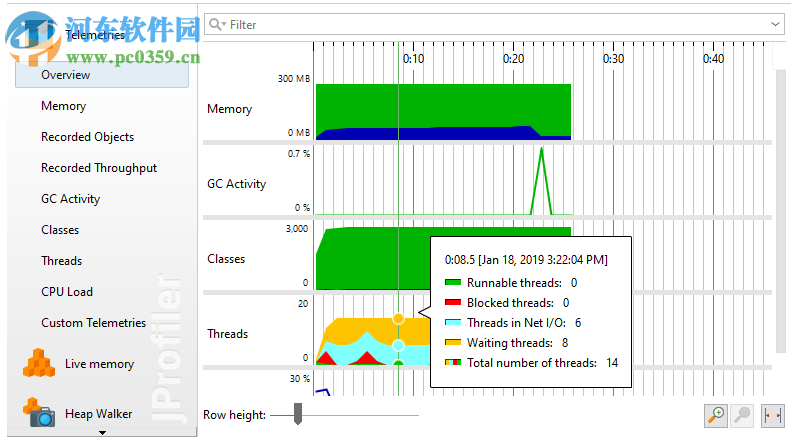Open the Filter dropdown arrow
This screenshot has width=807, height=442.
tap(775, 24)
